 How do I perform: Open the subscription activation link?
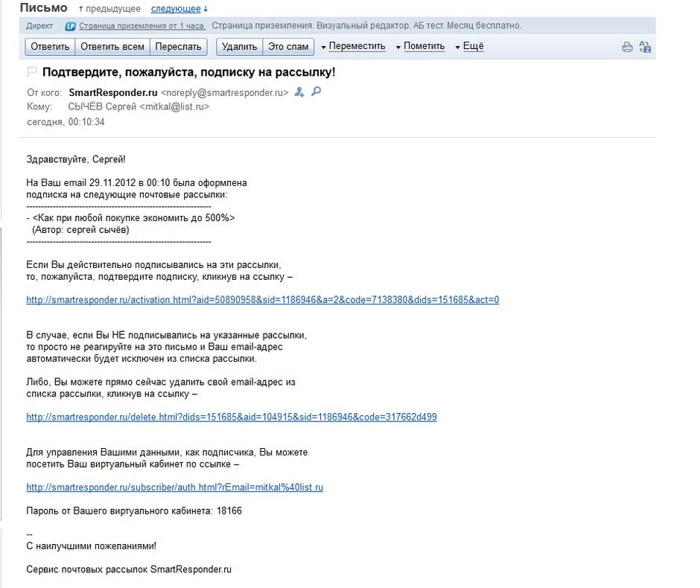(262, 300)
